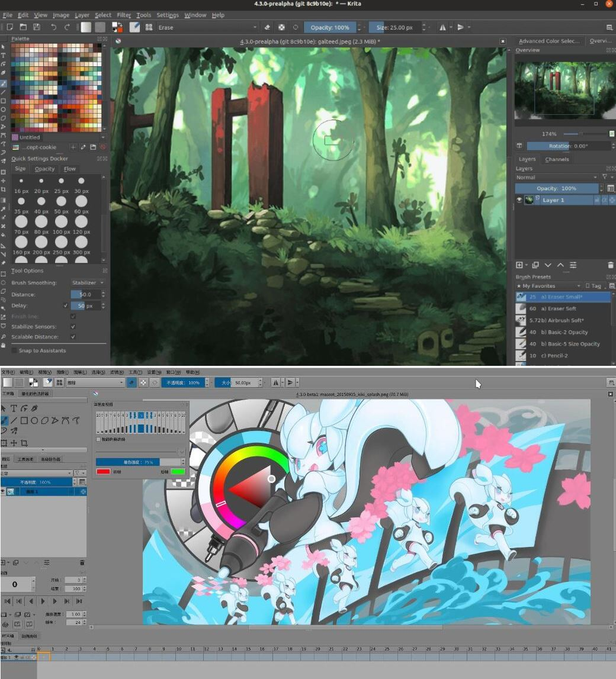Toggle the checkbox under the bottom window's histogram
616x679 pixels.
coord(99,439)
